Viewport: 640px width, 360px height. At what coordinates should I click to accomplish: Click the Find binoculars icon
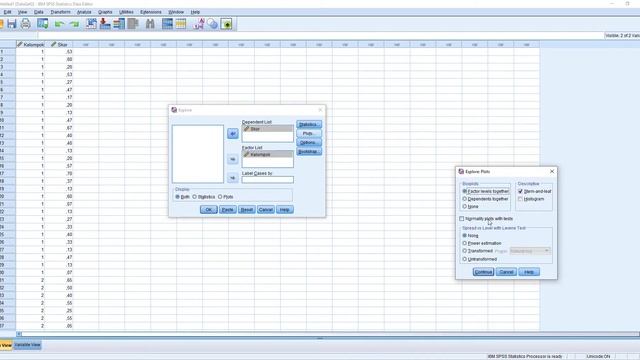point(150,24)
